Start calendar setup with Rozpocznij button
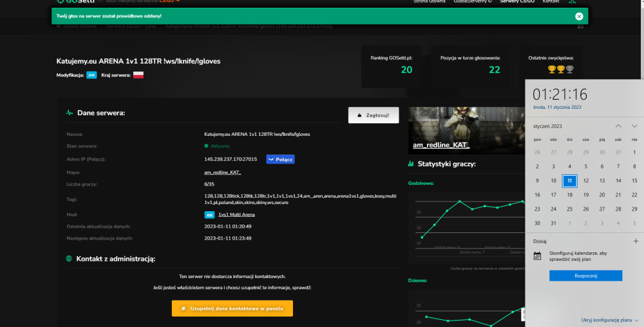644x327 pixels. 585,276
